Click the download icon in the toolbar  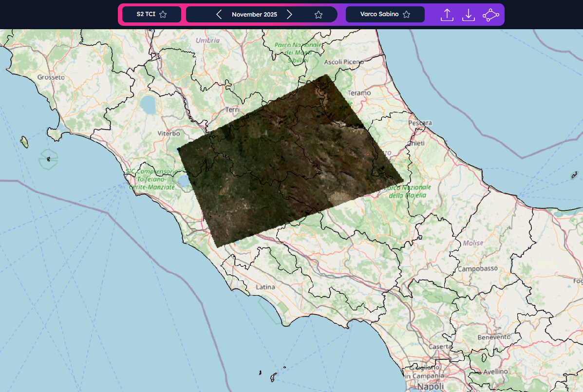(x=468, y=15)
